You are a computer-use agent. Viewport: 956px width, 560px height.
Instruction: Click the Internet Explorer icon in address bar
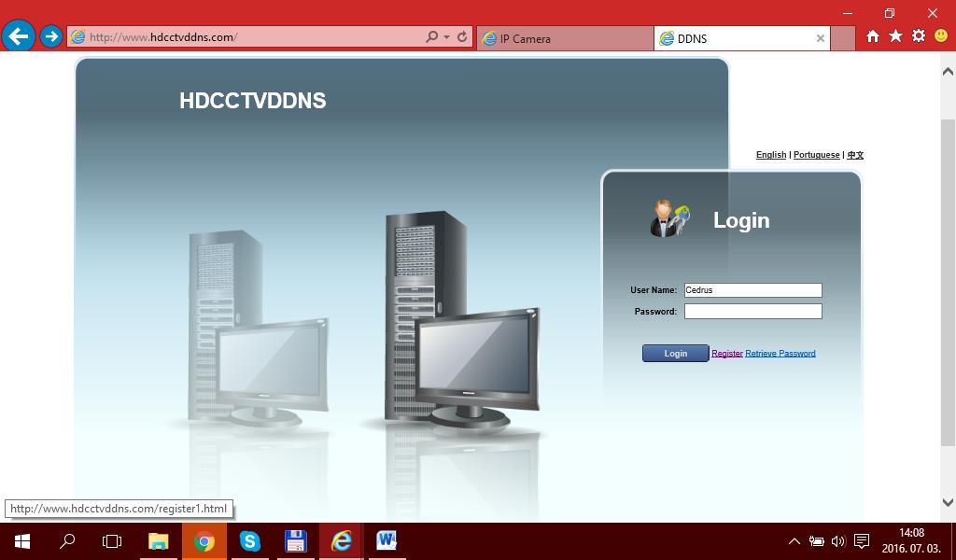[77, 37]
